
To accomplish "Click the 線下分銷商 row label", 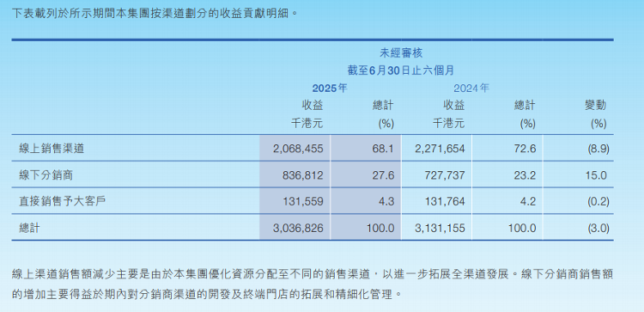I will 46,175.
